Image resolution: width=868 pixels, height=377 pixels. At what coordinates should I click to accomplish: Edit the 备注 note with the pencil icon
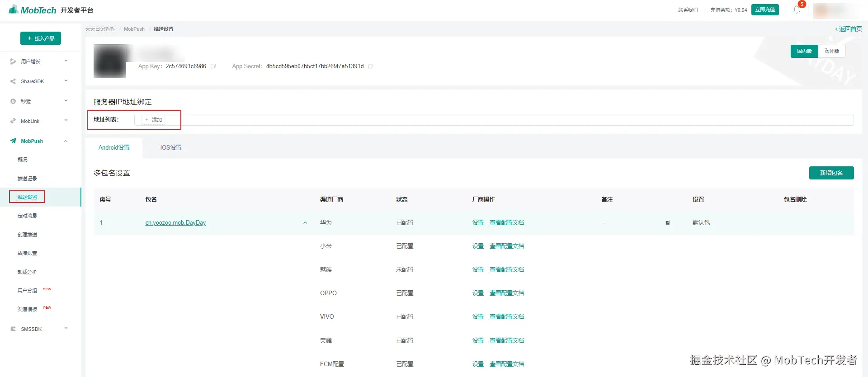coord(668,222)
